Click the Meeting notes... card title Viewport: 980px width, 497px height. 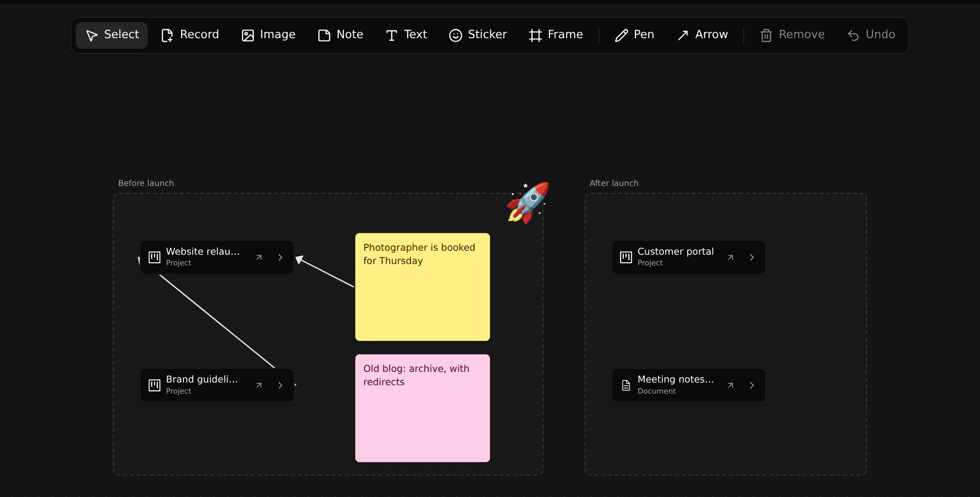click(x=676, y=379)
